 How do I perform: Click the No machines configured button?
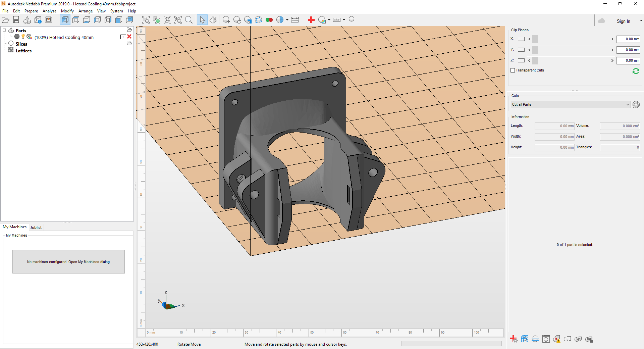(68, 262)
